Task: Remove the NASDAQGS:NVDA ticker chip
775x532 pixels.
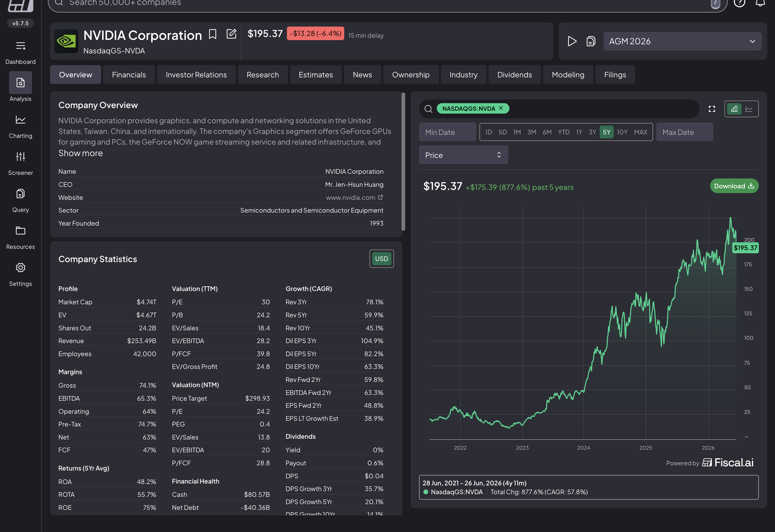Action: (501, 108)
